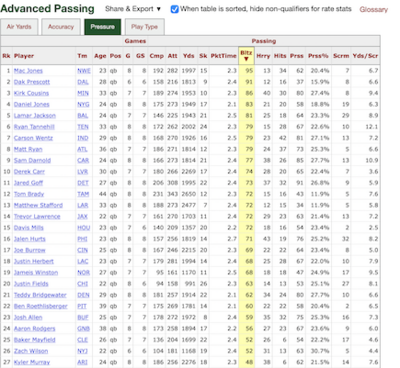
Task: Sort table by Prss% column header
Action: [x=318, y=56]
